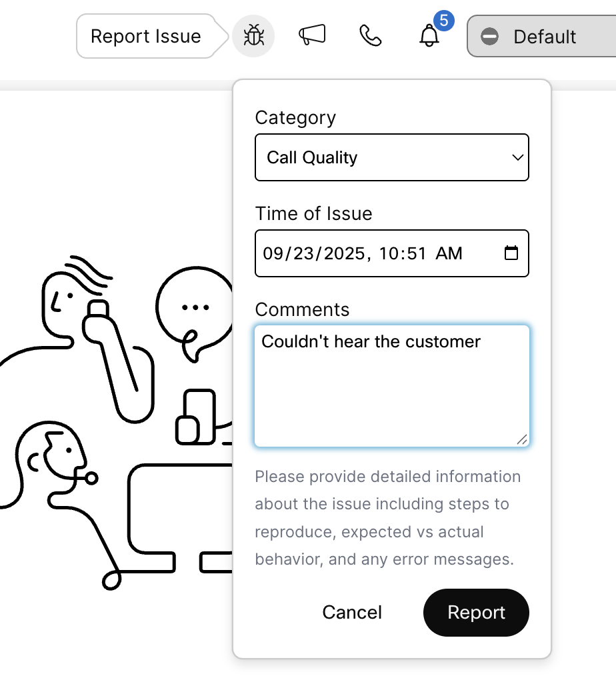Open announcements via the megaphone icon
This screenshot has width=616, height=684.
click(311, 35)
